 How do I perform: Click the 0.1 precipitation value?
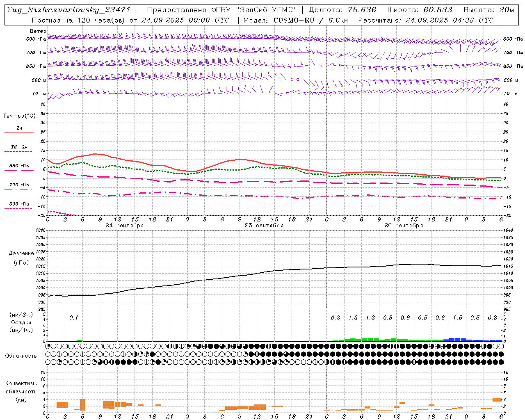[x=73, y=317]
